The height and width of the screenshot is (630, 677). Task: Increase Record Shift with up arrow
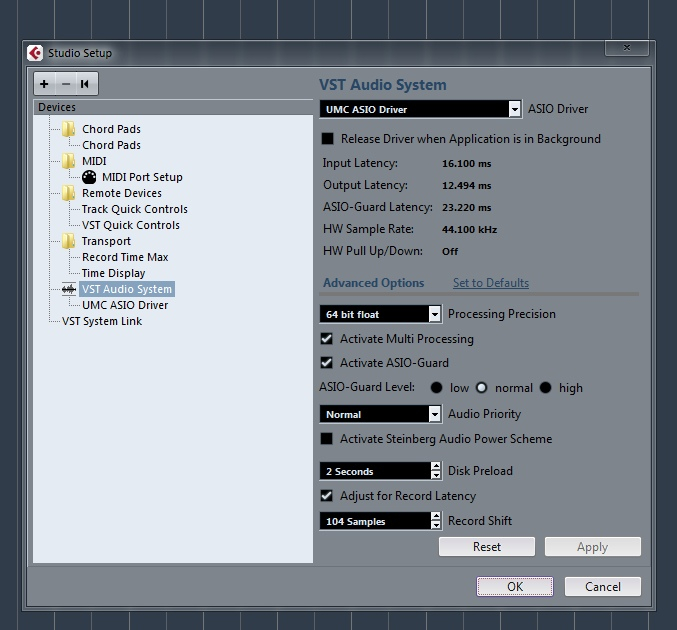(x=436, y=516)
